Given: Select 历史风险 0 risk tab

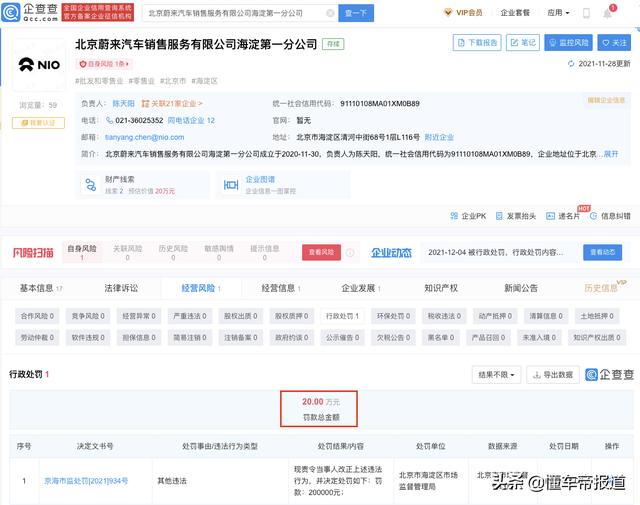Looking at the screenshot, I should click(173, 252).
